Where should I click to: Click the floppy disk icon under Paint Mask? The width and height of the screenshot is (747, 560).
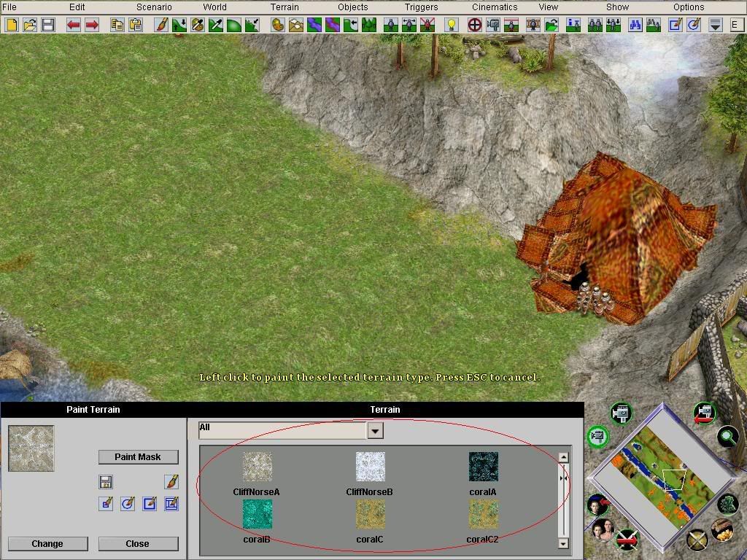coord(106,481)
